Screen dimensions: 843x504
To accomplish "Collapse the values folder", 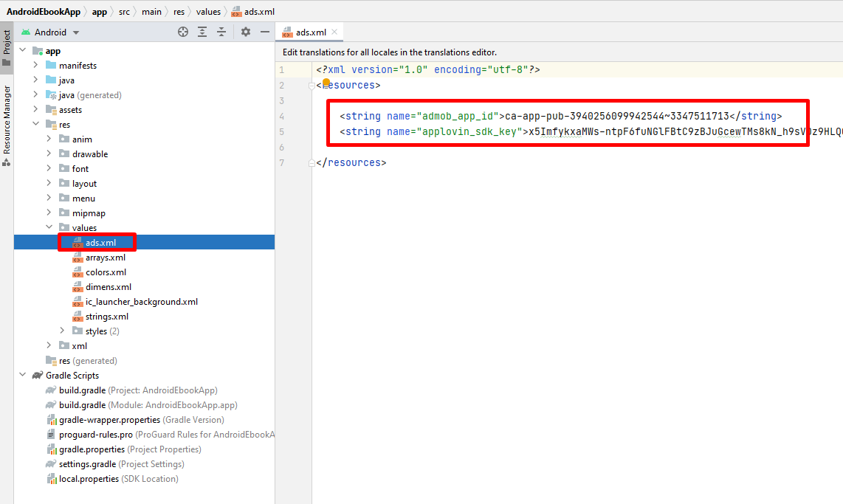I will pos(49,228).
